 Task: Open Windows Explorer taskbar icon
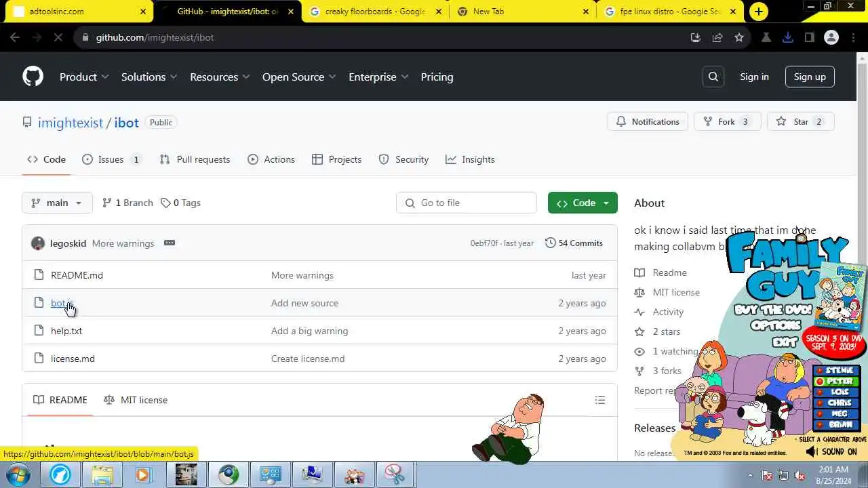point(102,474)
